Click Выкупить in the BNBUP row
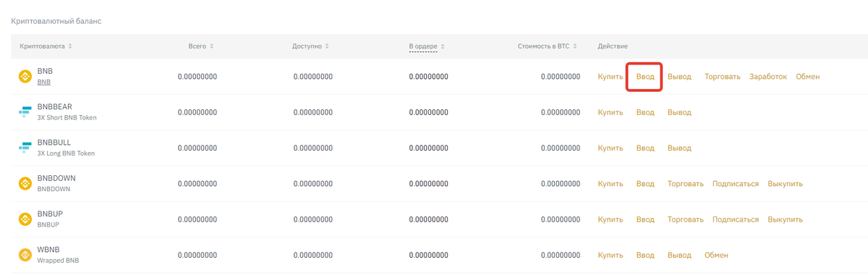This screenshot has width=868, height=278. [786, 219]
